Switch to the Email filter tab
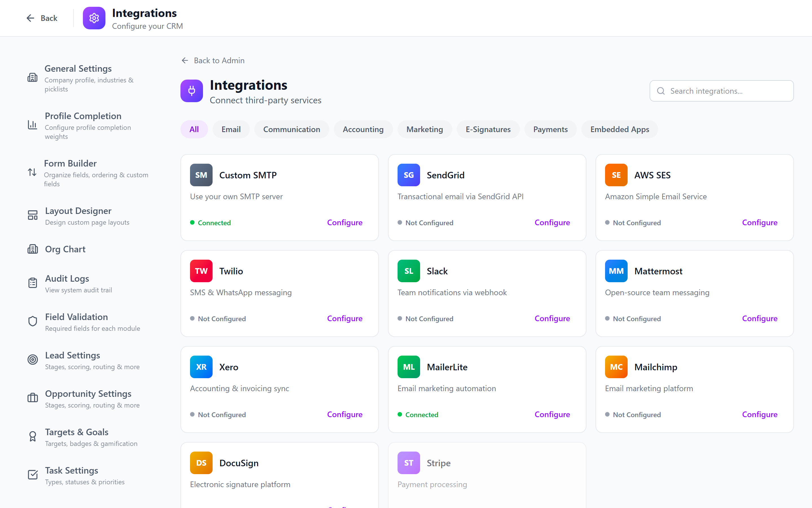Viewport: 812px width, 508px height. [x=231, y=129]
